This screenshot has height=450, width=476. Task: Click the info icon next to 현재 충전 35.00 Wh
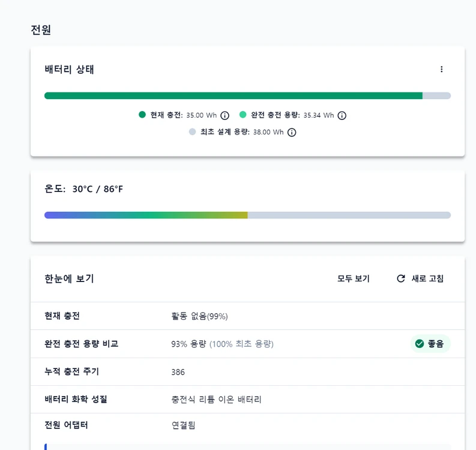224,116
